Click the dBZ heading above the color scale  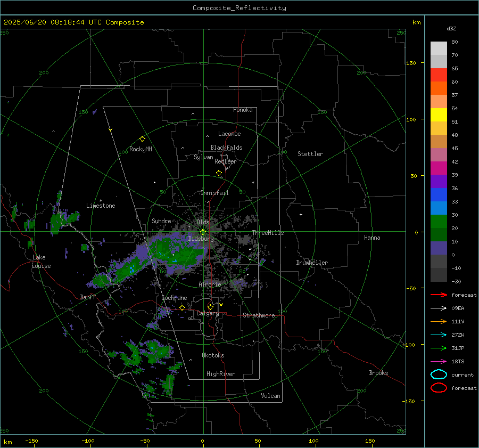[x=451, y=28]
